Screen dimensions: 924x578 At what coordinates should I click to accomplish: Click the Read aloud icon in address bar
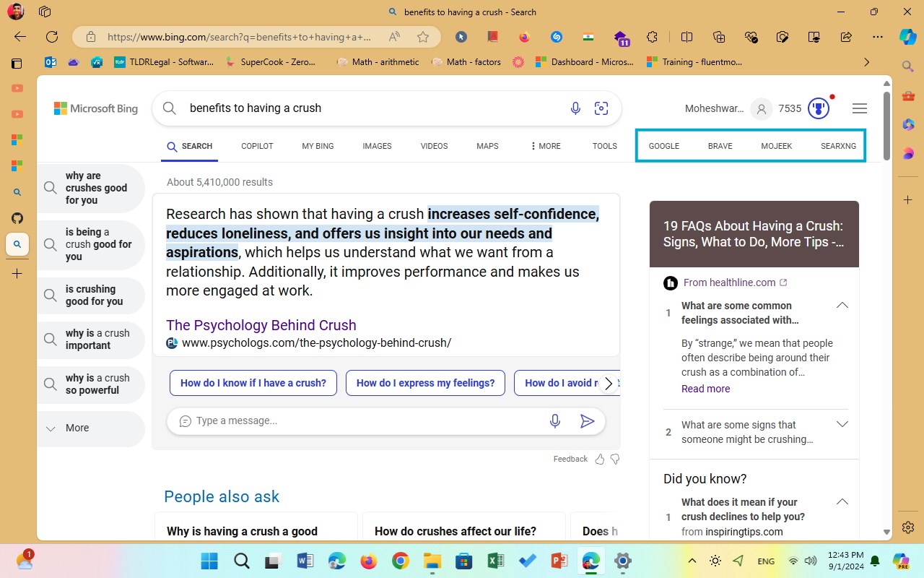pyautogui.click(x=394, y=37)
